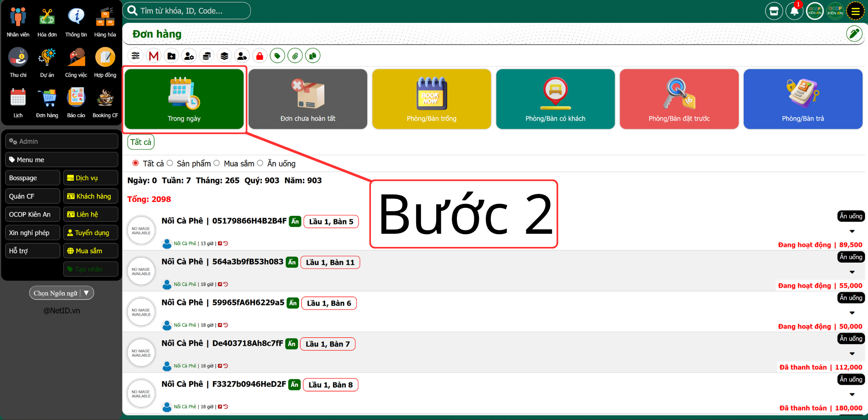
Task: Click the red M toolbar icon
Action: 154,56
